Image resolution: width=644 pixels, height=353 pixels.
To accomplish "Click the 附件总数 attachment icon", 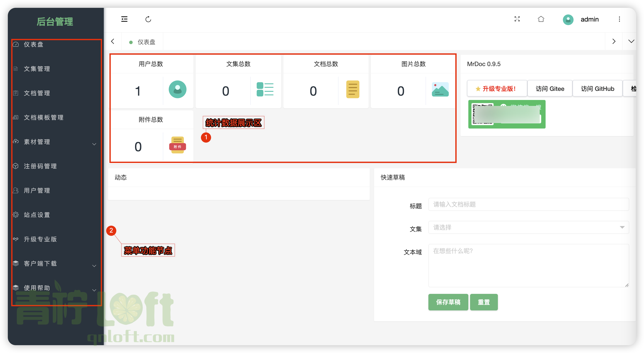I will (x=177, y=145).
